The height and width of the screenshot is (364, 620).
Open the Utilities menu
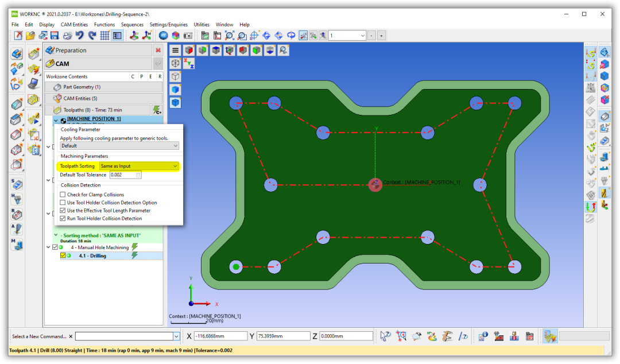click(x=201, y=25)
